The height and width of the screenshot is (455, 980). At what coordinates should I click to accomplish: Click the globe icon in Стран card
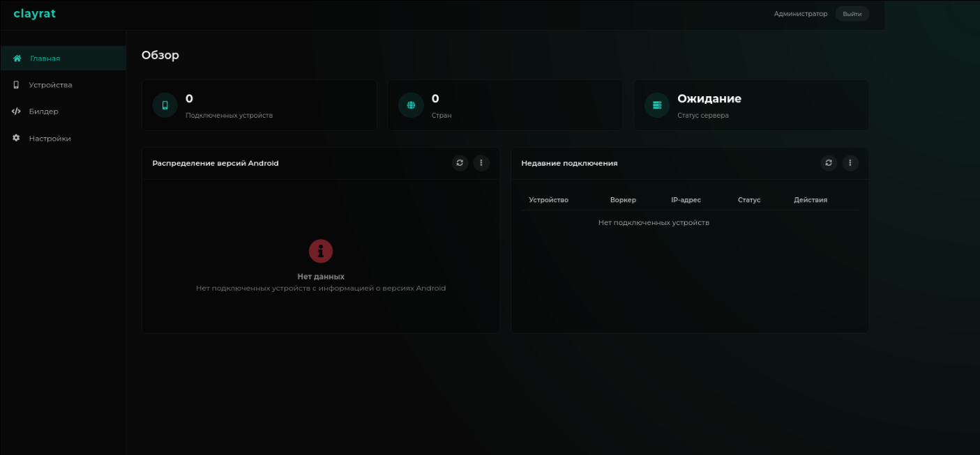coord(411,105)
